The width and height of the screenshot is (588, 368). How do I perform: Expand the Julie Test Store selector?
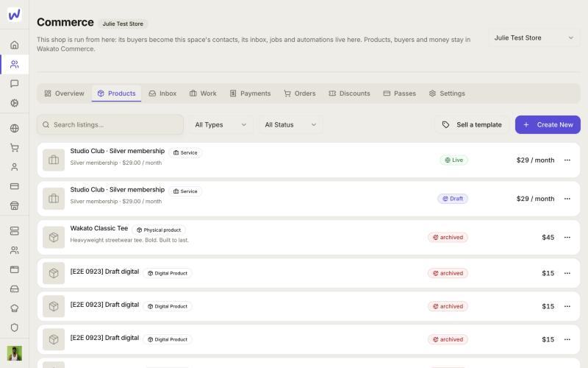click(534, 38)
